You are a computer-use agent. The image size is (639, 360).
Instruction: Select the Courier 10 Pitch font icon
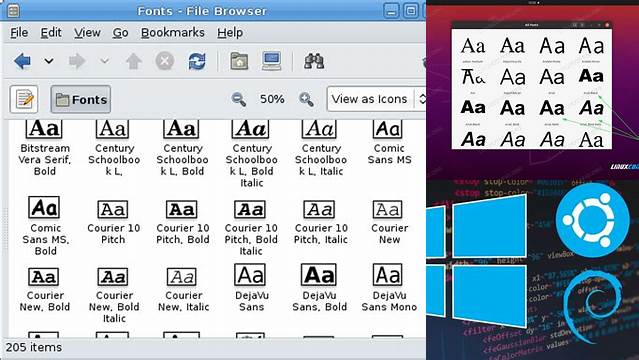coord(113,210)
